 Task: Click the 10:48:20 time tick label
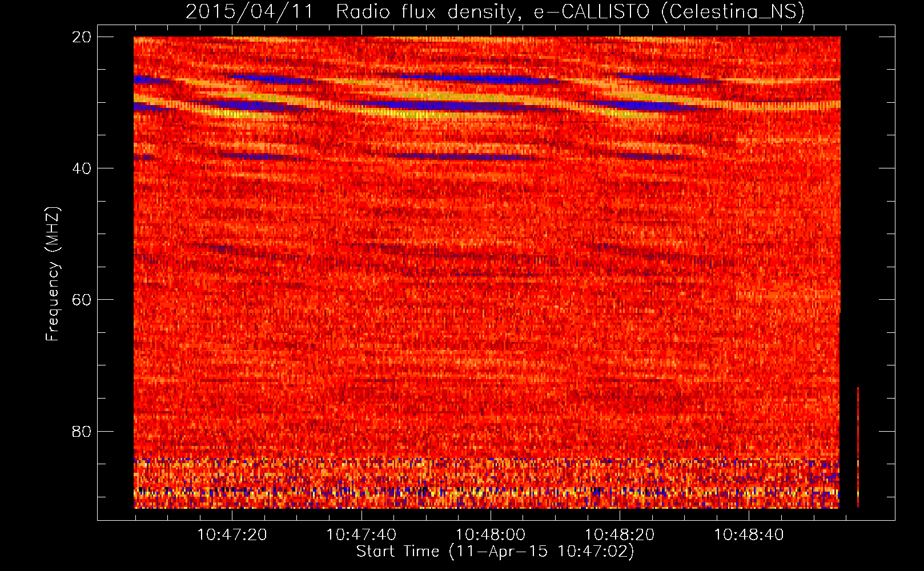pos(620,534)
